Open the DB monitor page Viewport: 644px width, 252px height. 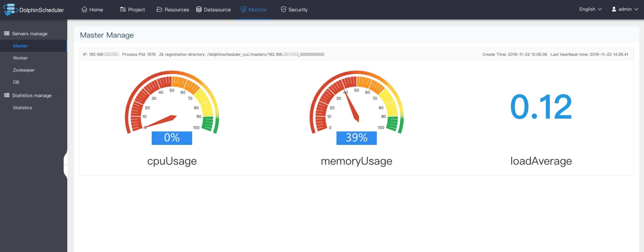[16, 82]
